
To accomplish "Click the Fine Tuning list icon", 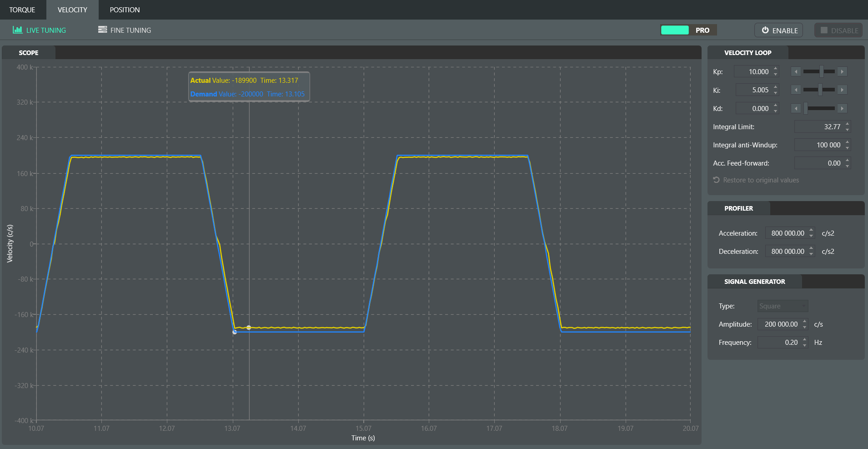I will 103,30.
